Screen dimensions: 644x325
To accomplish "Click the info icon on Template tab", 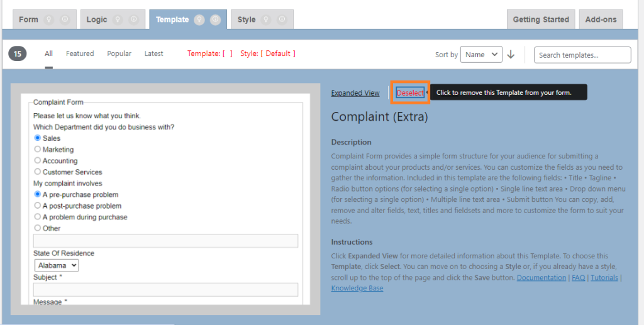I will tap(215, 19).
